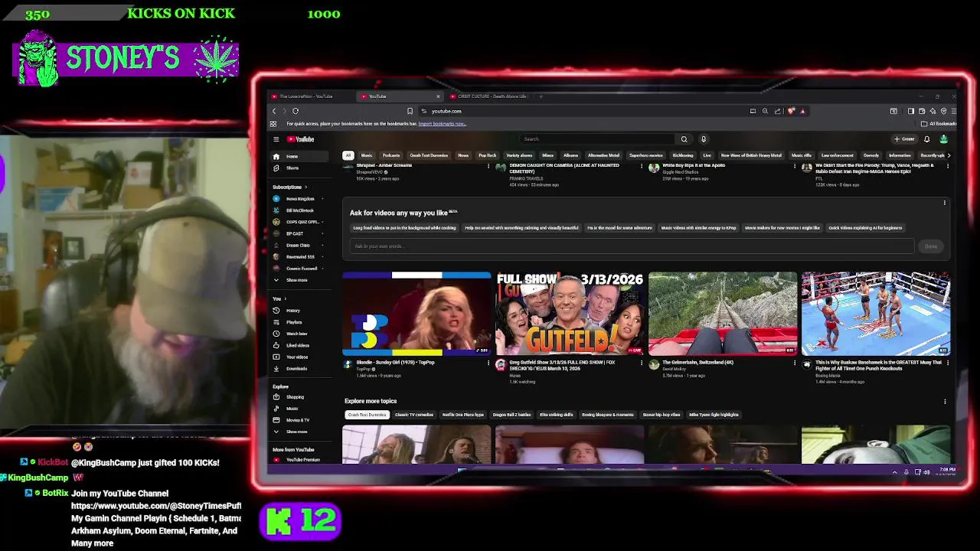
Task: Select the Kickboxing filter chip
Action: pos(683,155)
